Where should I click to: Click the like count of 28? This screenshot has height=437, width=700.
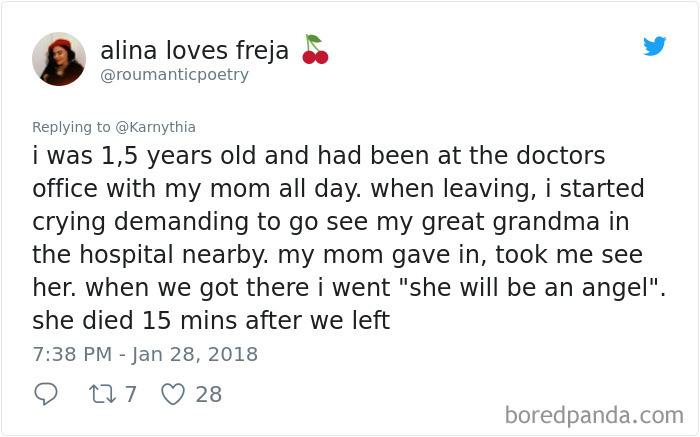pyautogui.click(x=208, y=394)
